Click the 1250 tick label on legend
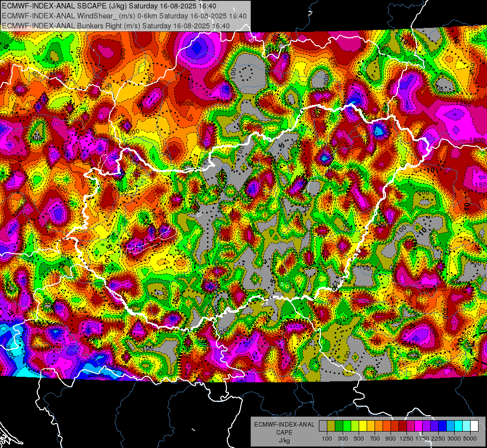The image size is (487, 448). [x=406, y=439]
